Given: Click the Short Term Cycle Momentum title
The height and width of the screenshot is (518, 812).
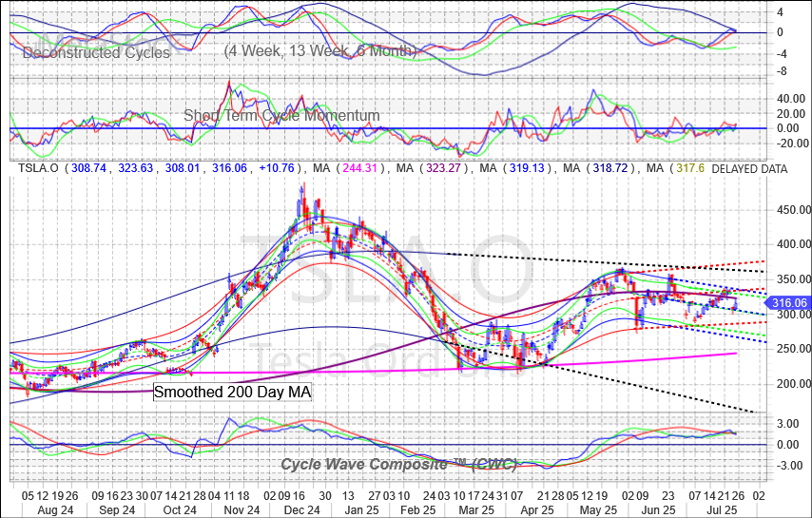Looking at the screenshot, I should [x=281, y=115].
